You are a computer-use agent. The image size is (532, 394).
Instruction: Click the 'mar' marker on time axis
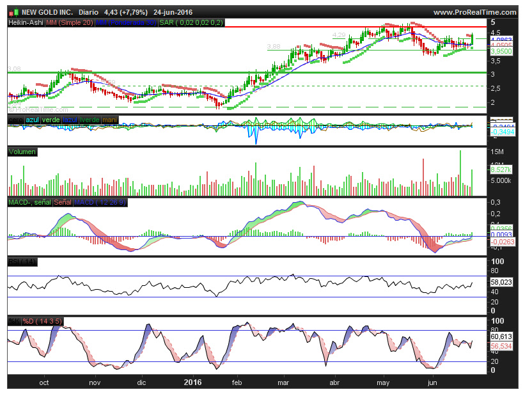(x=283, y=382)
